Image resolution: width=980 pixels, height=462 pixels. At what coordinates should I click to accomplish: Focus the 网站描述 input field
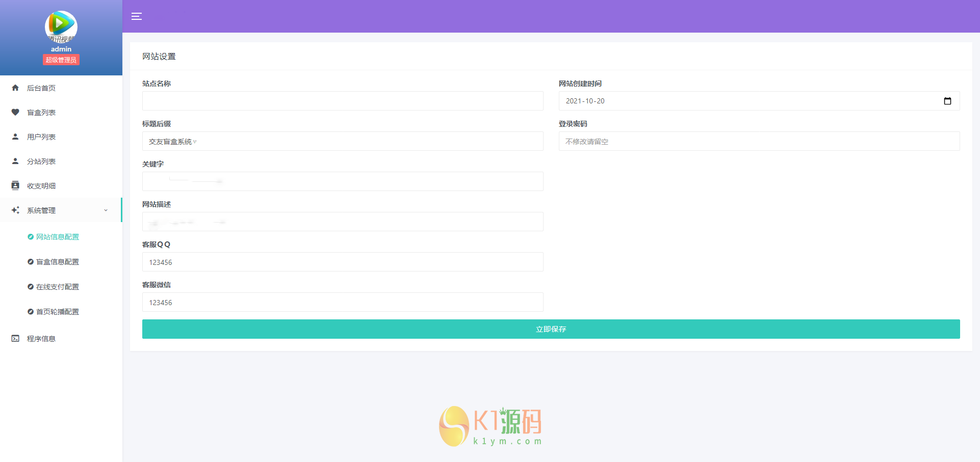click(x=343, y=222)
